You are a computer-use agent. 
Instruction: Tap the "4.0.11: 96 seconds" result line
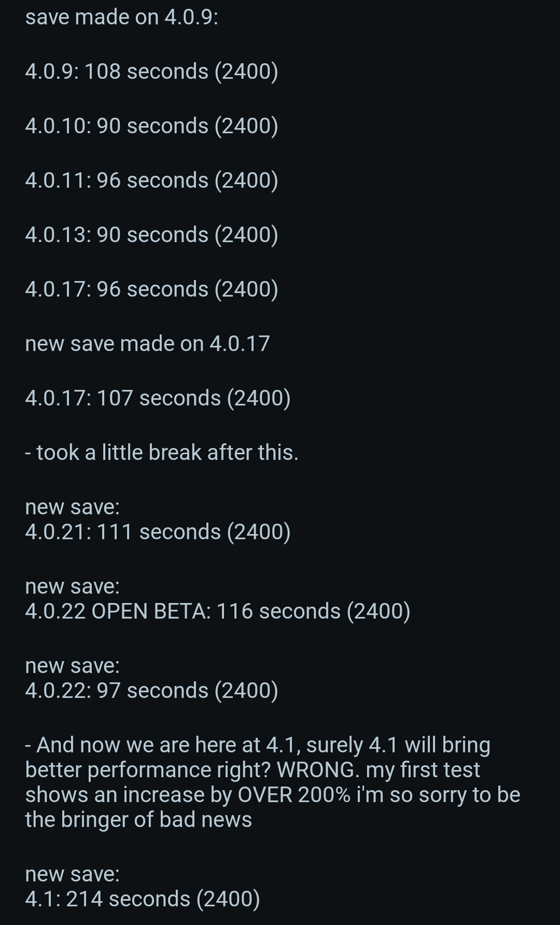(x=151, y=180)
